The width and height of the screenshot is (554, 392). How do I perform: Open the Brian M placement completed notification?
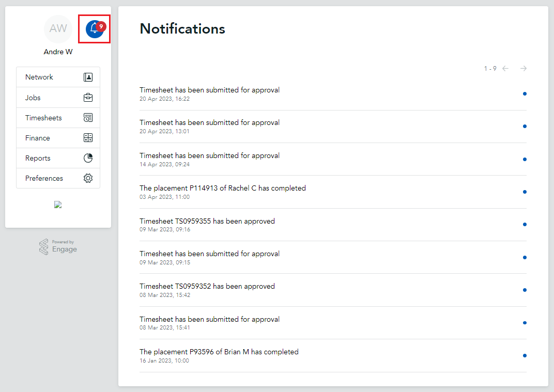pyautogui.click(x=219, y=352)
